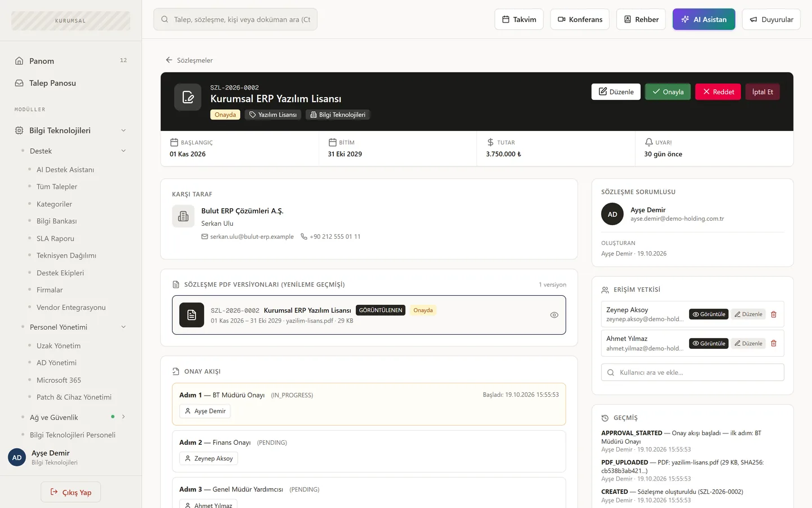
Task: Click the search field for requests and contracts
Action: (x=235, y=19)
